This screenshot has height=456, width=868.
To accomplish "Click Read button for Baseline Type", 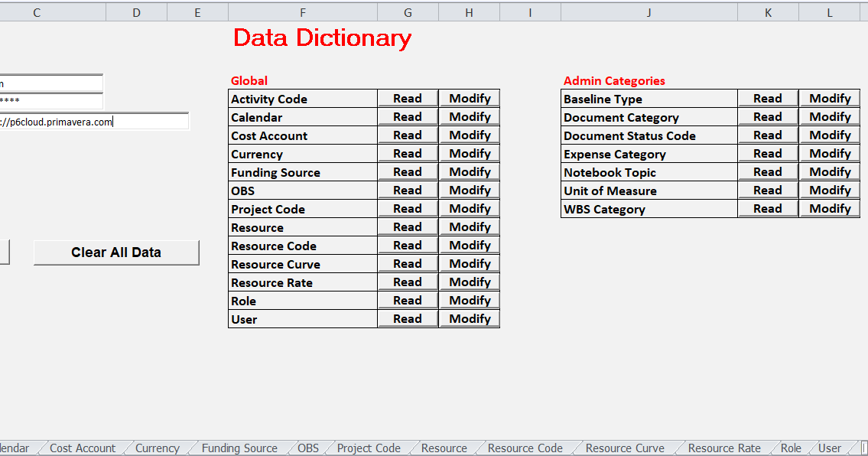I will pyautogui.click(x=768, y=98).
